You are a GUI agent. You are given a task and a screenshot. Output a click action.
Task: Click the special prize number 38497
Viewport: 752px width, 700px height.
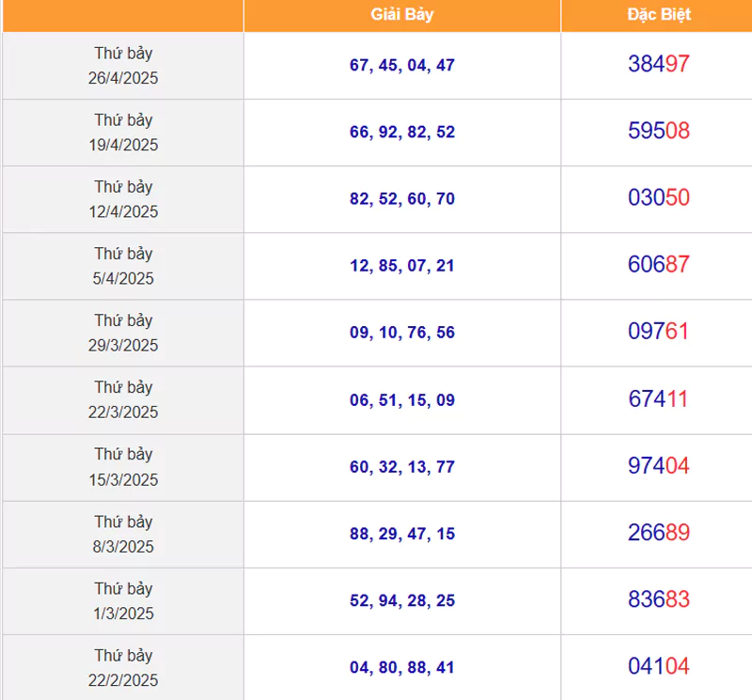click(659, 64)
